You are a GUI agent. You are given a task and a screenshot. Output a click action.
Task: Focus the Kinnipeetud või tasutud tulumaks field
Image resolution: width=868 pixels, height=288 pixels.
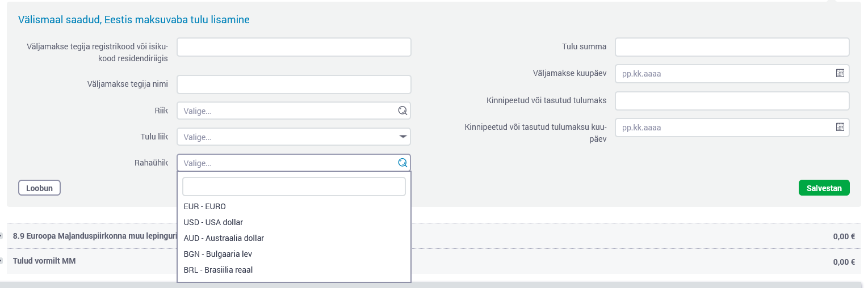point(732,101)
